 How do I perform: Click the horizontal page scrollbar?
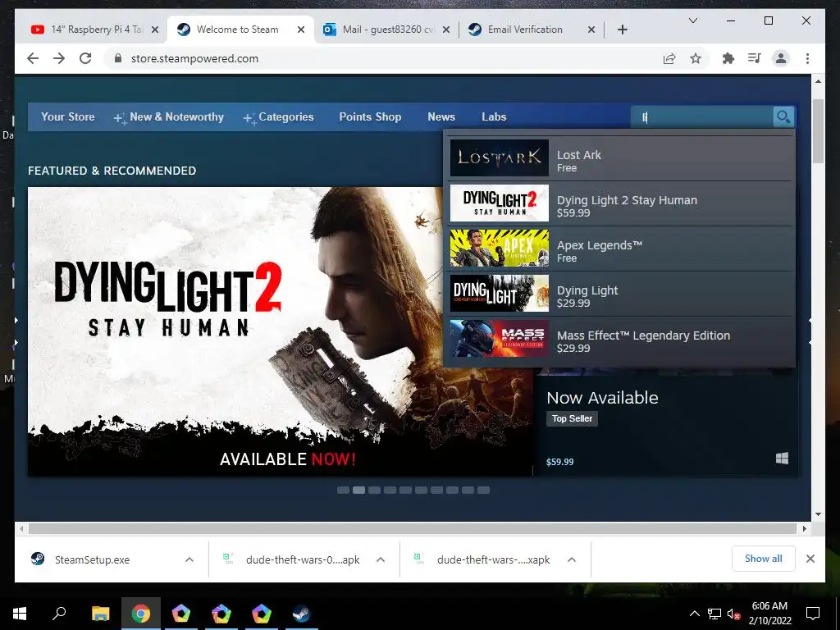413,528
